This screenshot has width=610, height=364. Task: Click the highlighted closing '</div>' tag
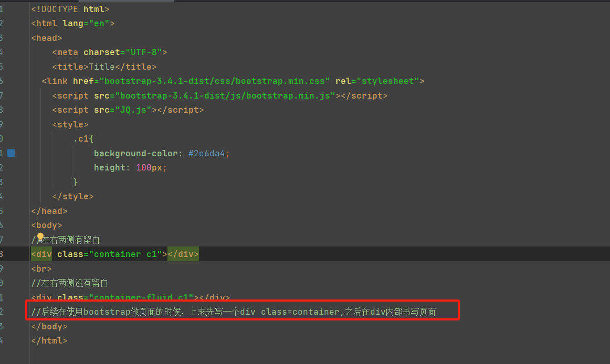tap(183, 254)
